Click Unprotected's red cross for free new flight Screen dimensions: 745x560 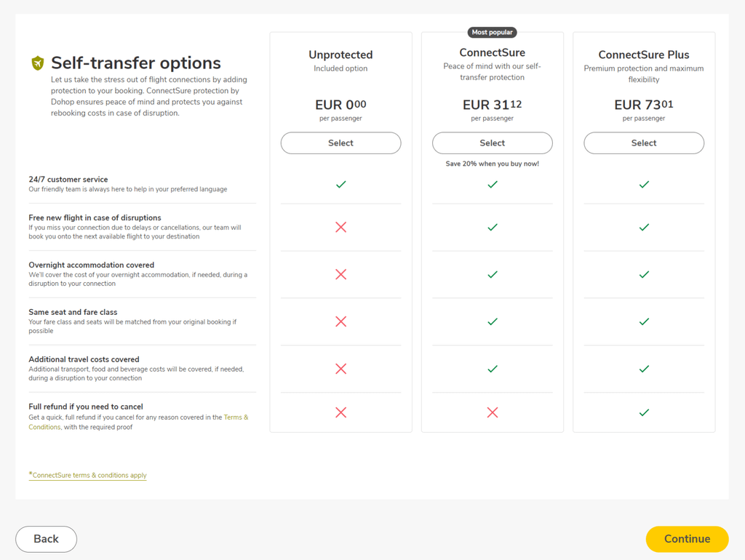[x=340, y=227]
